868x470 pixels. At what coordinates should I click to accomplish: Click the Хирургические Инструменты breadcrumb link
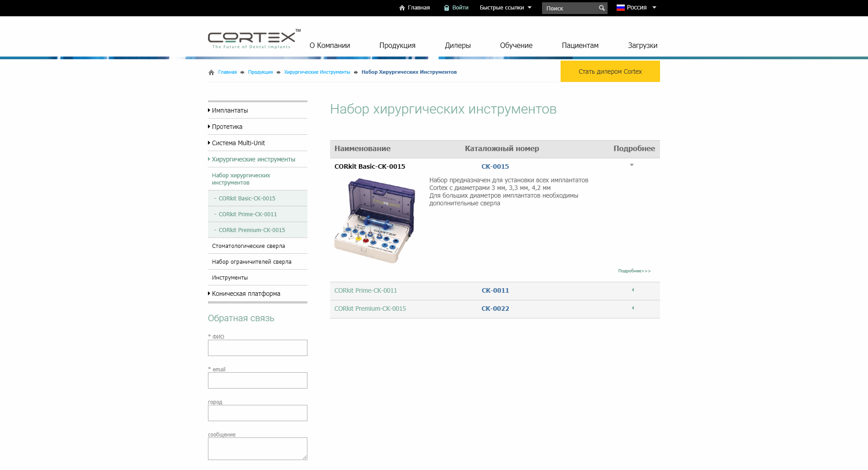pos(317,72)
